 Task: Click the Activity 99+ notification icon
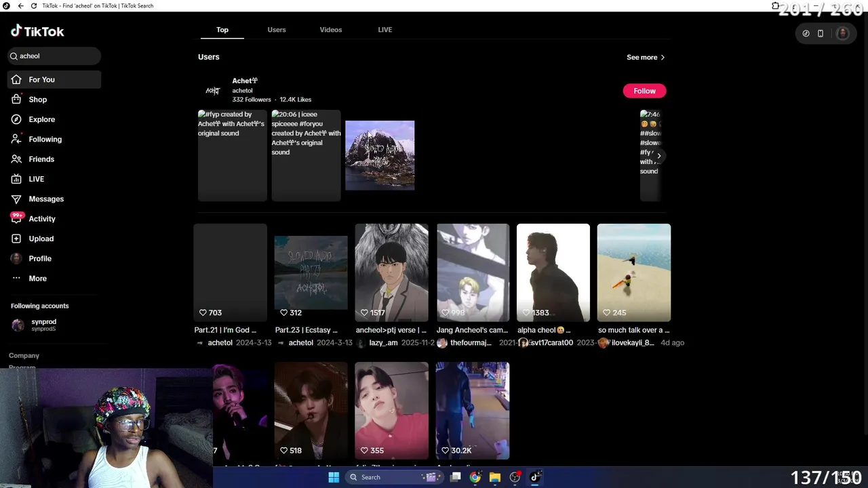tap(16, 218)
